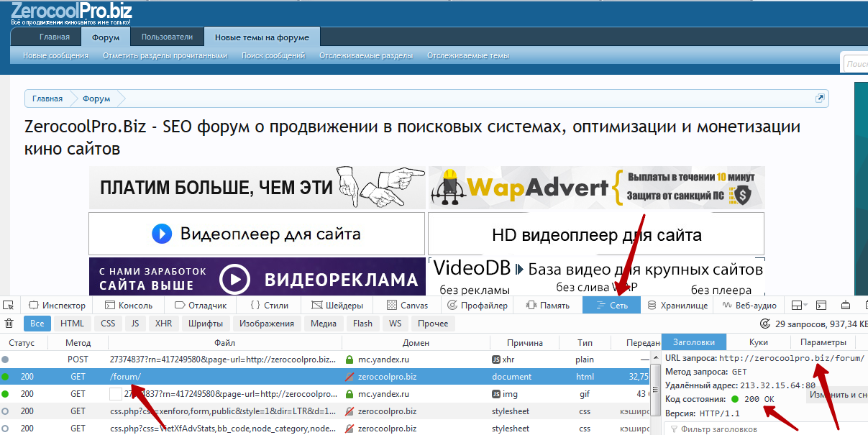Screen dimensions: 868x435
Task: Open the Куки details tab
Action: point(758,343)
